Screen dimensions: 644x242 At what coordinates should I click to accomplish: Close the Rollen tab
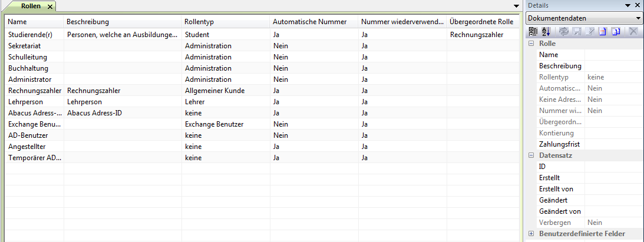pyautogui.click(x=50, y=6)
